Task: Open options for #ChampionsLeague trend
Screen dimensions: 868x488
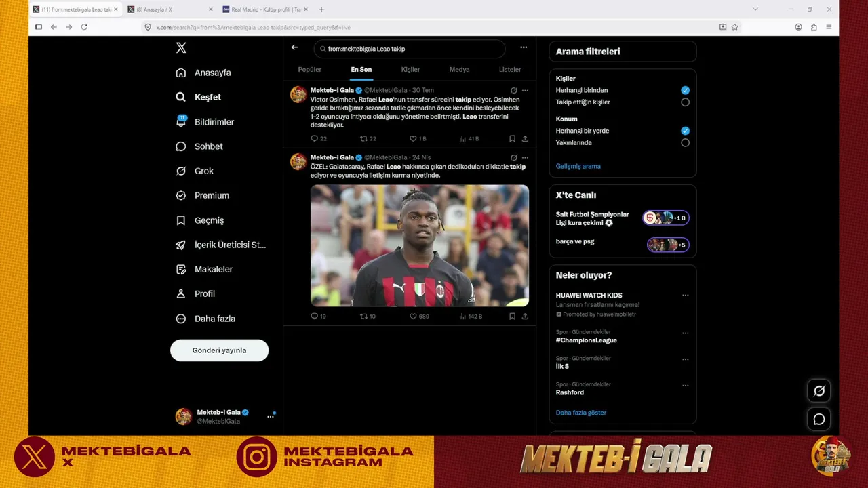Action: [x=685, y=333]
